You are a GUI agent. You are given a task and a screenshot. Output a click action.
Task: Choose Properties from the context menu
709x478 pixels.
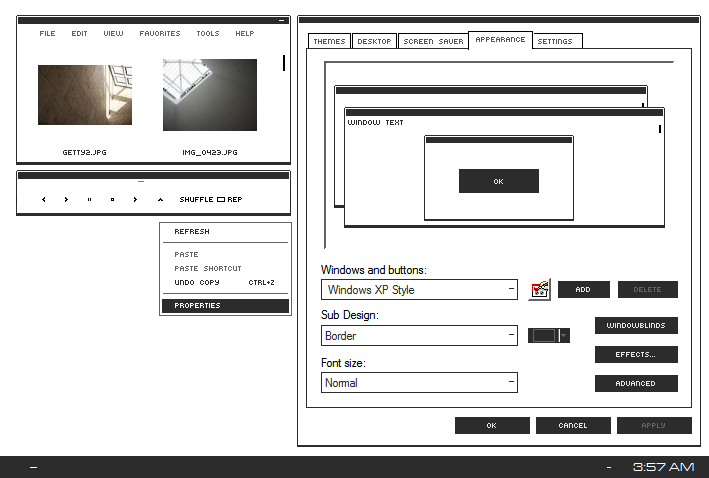click(x=225, y=306)
